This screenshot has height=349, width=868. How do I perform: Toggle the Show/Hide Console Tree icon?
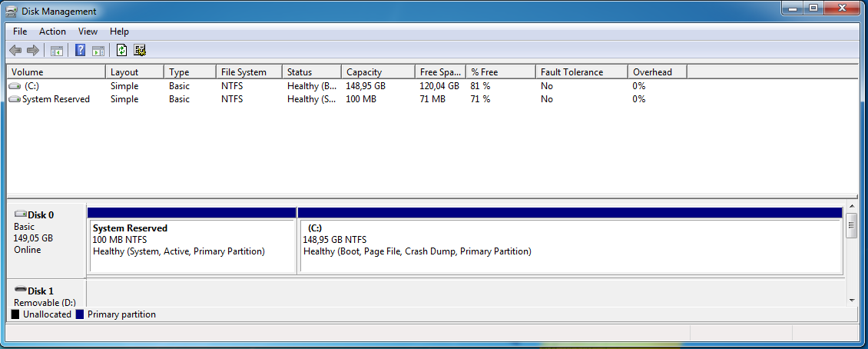(57, 51)
